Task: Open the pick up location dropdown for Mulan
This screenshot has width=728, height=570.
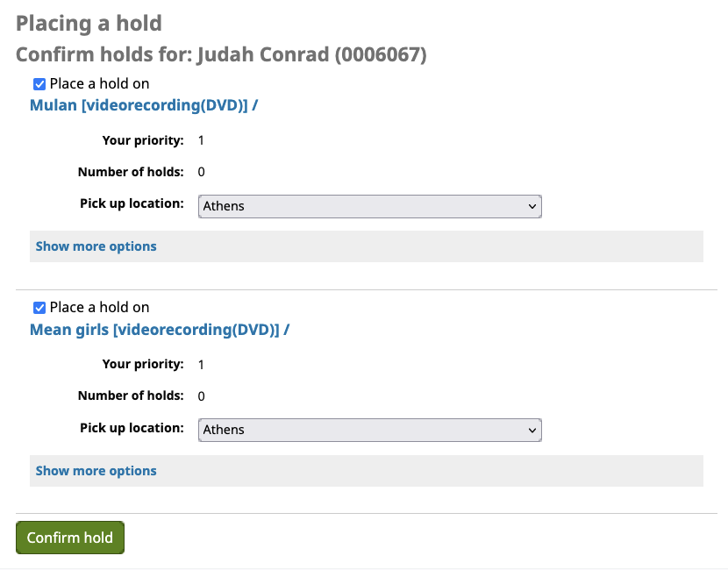Action: (x=369, y=206)
